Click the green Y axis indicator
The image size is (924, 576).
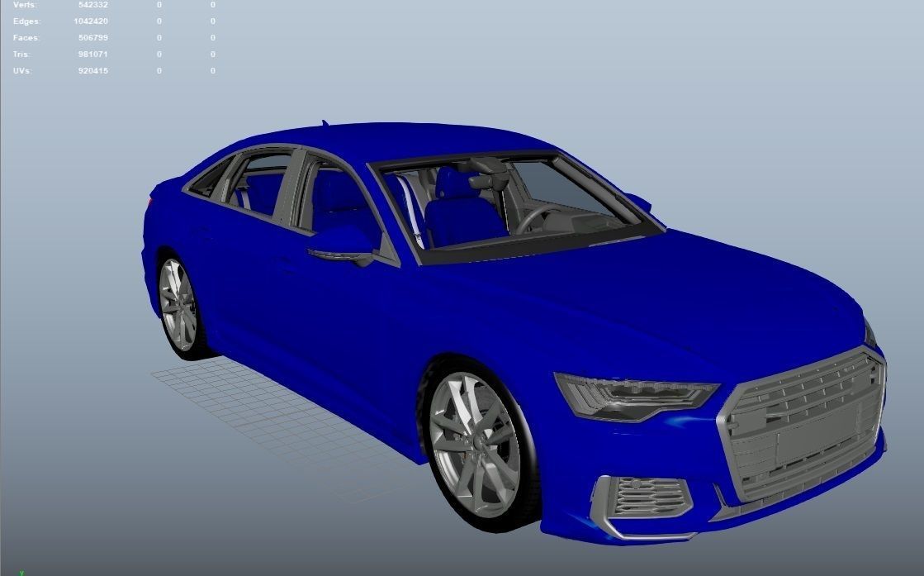coord(21,573)
